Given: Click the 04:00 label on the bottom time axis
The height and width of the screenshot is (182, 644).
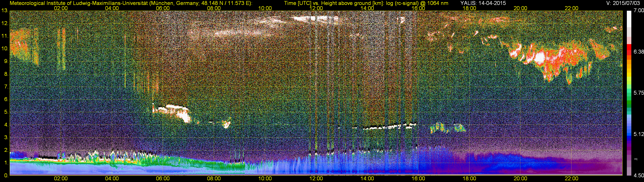Looking at the screenshot, I should pos(112,179).
